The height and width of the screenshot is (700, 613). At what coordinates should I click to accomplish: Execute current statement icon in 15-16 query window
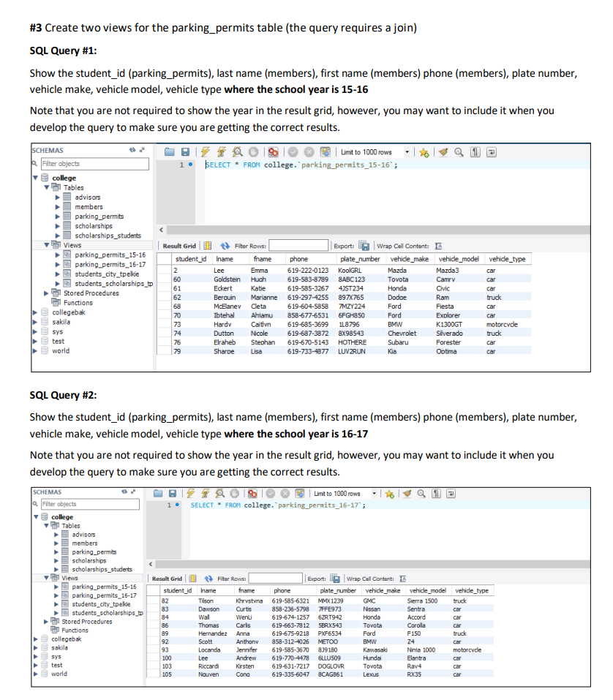click(x=222, y=152)
